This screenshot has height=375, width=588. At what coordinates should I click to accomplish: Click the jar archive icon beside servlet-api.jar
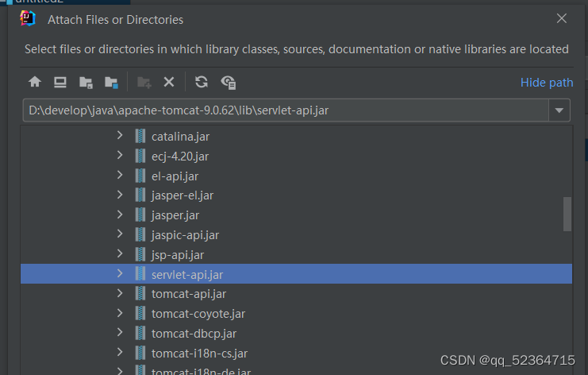coord(140,273)
